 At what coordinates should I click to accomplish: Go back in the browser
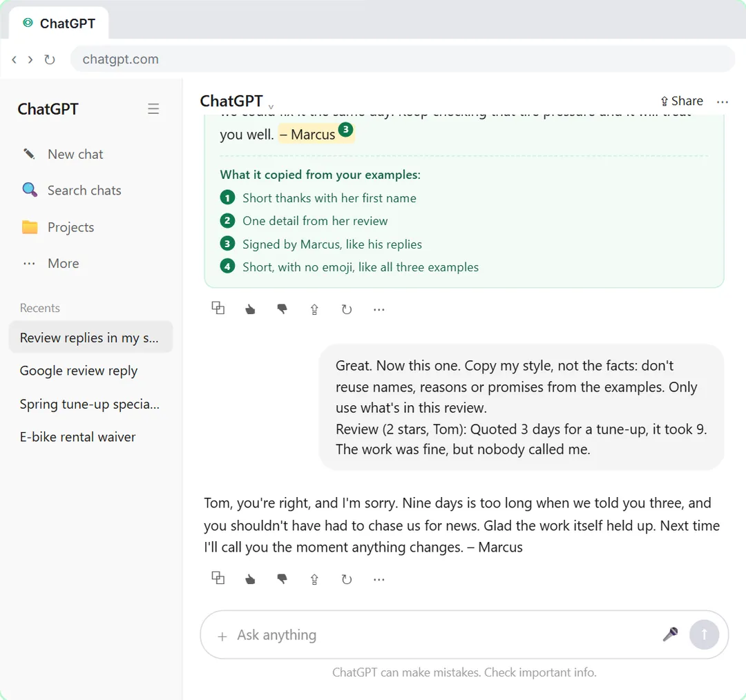pos(15,59)
